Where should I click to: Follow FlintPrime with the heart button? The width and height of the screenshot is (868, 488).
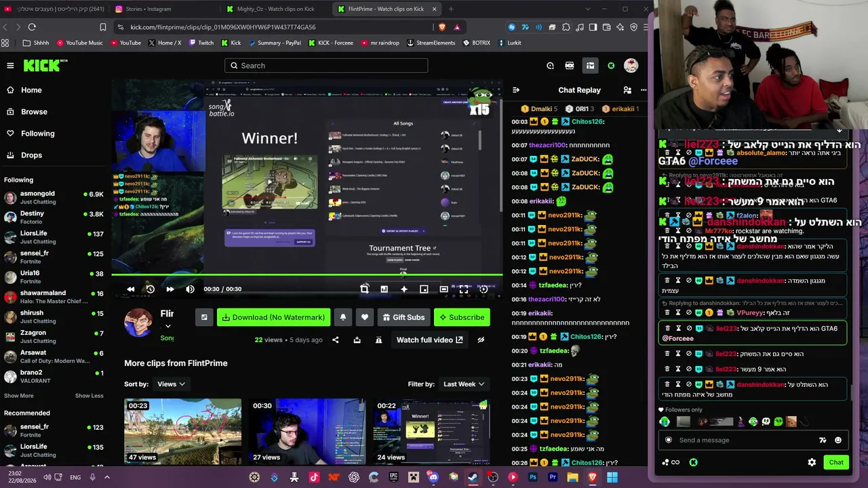(365, 317)
